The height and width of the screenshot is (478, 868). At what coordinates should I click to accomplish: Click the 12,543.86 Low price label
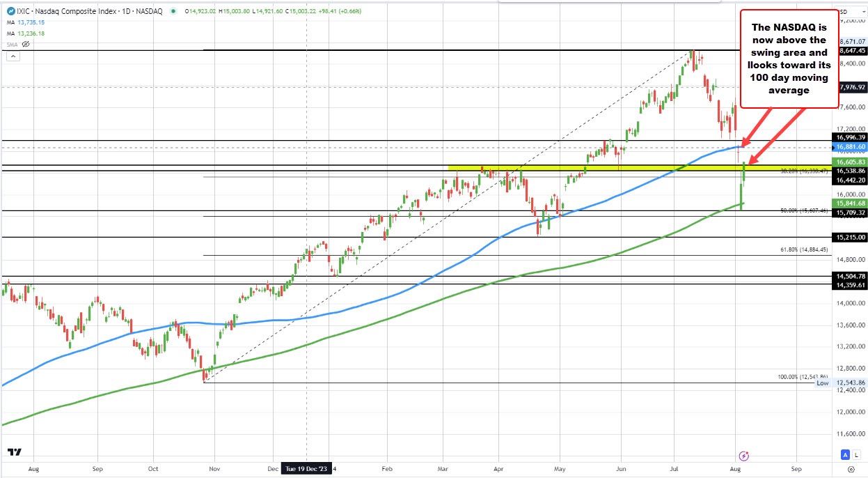pyautogui.click(x=851, y=383)
